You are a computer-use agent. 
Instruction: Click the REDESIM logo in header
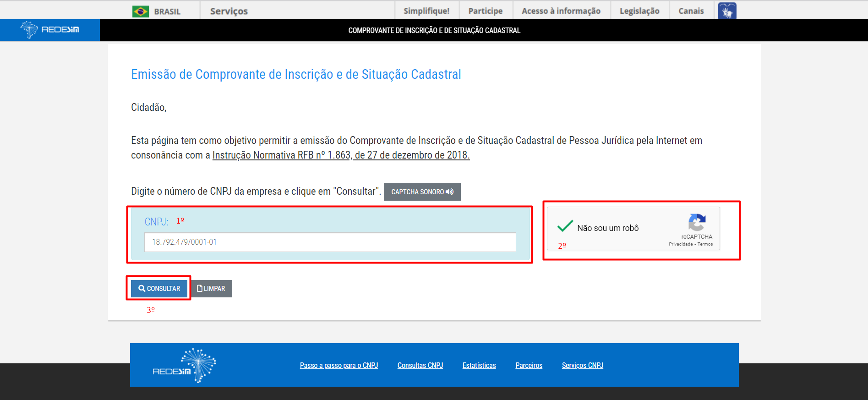[50, 30]
